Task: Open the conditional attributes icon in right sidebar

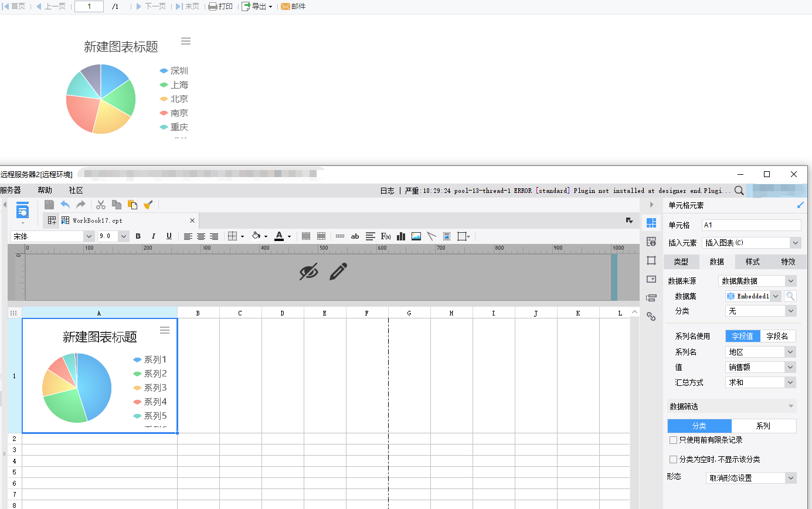Action: tap(651, 298)
